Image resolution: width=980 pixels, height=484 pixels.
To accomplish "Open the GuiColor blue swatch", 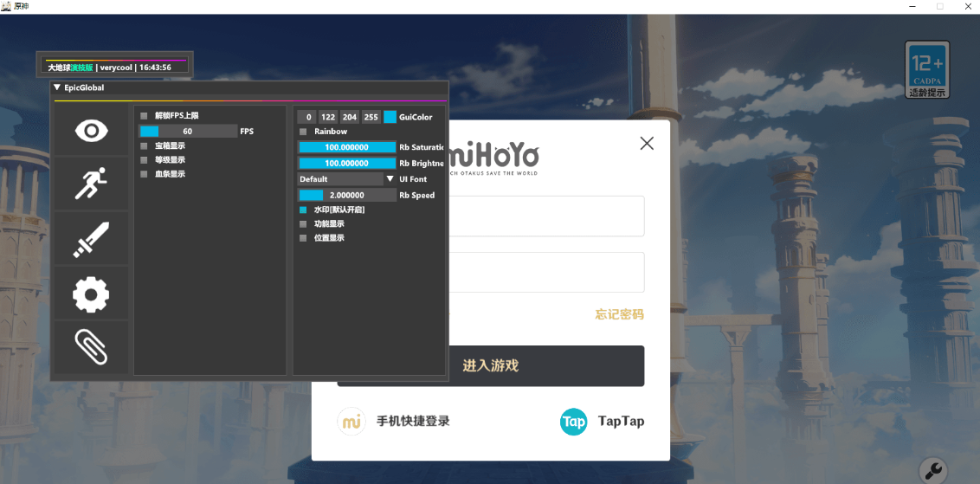I will coord(390,117).
